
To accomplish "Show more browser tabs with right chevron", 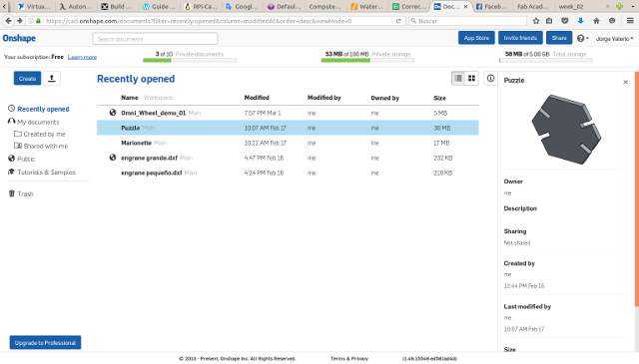I will 608,7.
